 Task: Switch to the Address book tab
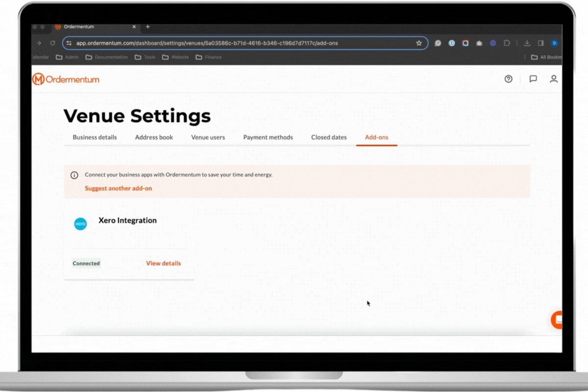[x=154, y=137]
